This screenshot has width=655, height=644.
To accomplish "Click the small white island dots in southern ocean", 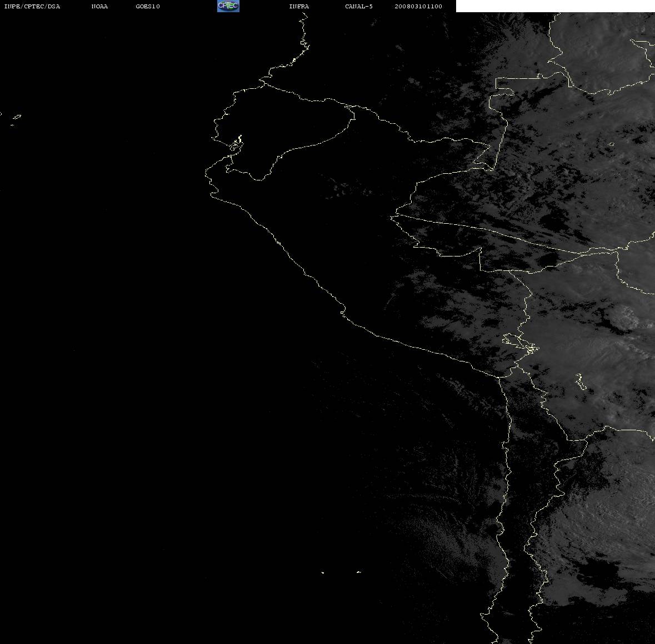I will pyautogui.click(x=341, y=572).
